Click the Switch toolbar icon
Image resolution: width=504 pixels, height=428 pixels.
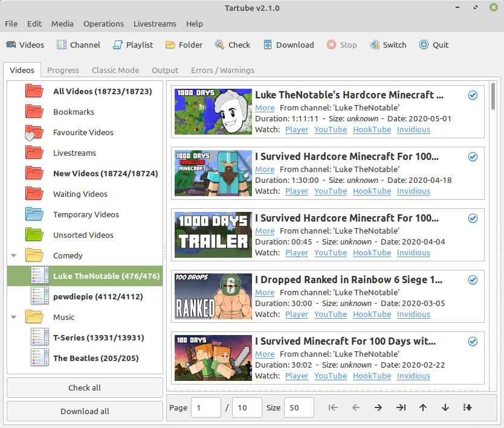pyautogui.click(x=375, y=45)
